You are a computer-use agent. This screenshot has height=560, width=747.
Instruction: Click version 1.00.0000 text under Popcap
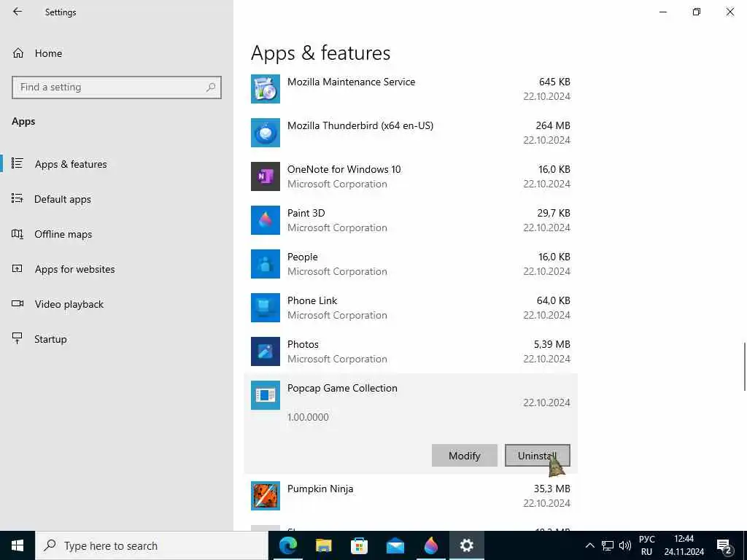click(x=308, y=417)
